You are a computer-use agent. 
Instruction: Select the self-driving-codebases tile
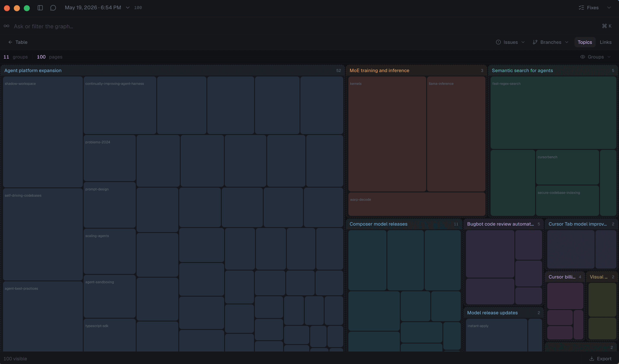coord(43,234)
